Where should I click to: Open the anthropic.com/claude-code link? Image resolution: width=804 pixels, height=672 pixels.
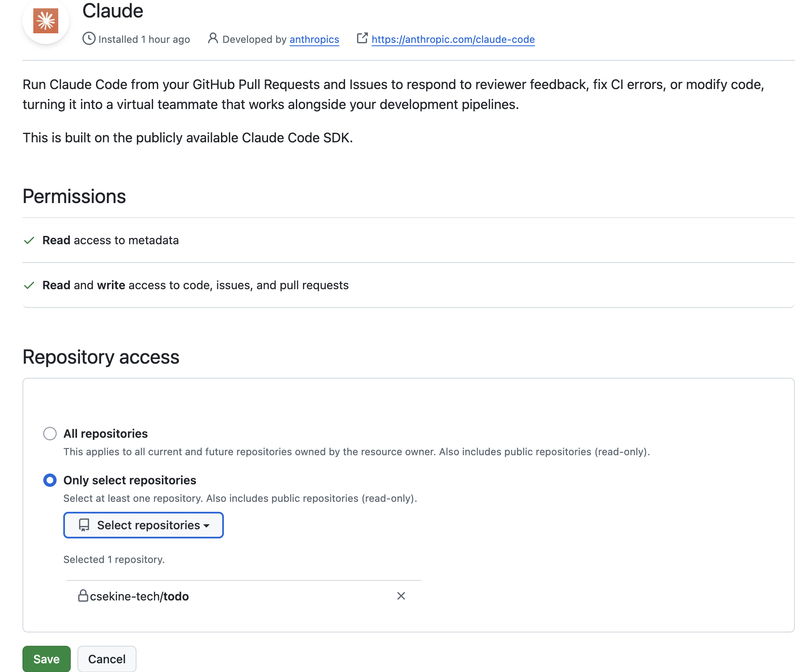(453, 39)
